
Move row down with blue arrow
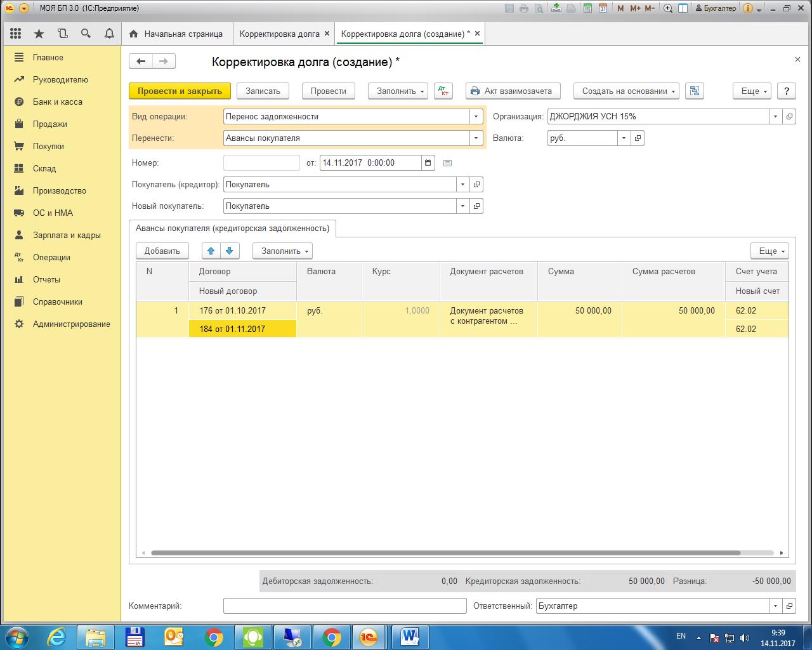click(x=230, y=251)
